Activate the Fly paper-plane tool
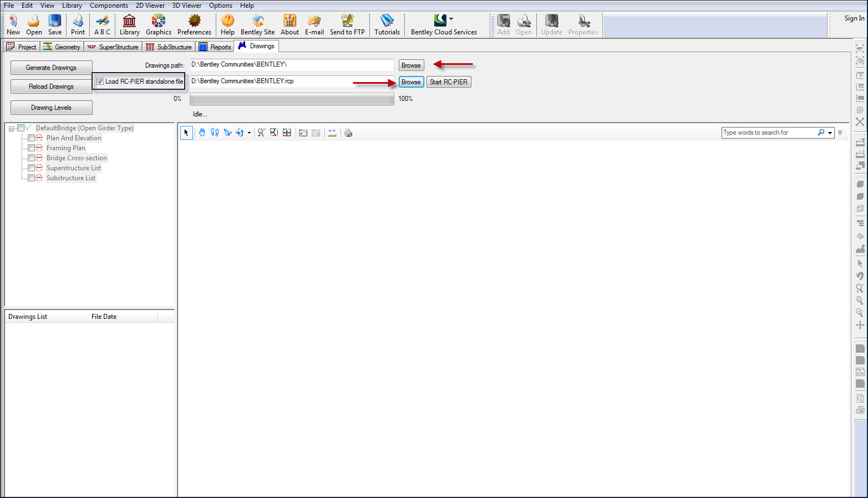868x498 pixels. click(227, 133)
